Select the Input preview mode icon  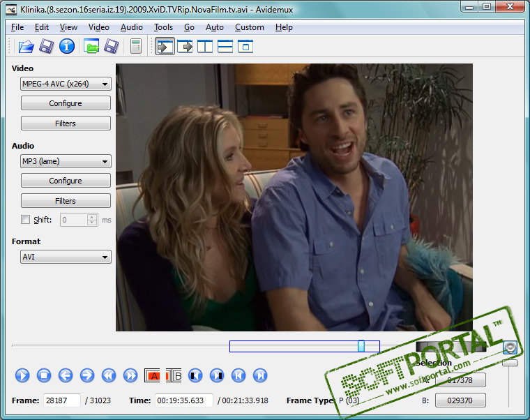coord(165,46)
